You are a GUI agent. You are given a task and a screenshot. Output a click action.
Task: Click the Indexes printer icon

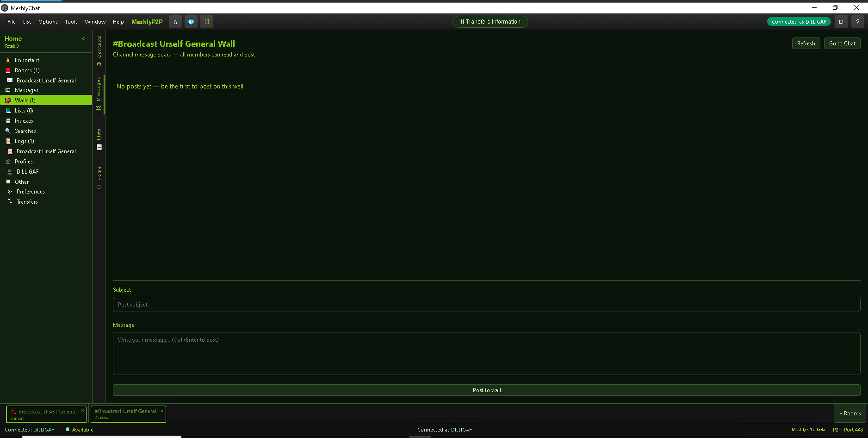(x=8, y=121)
